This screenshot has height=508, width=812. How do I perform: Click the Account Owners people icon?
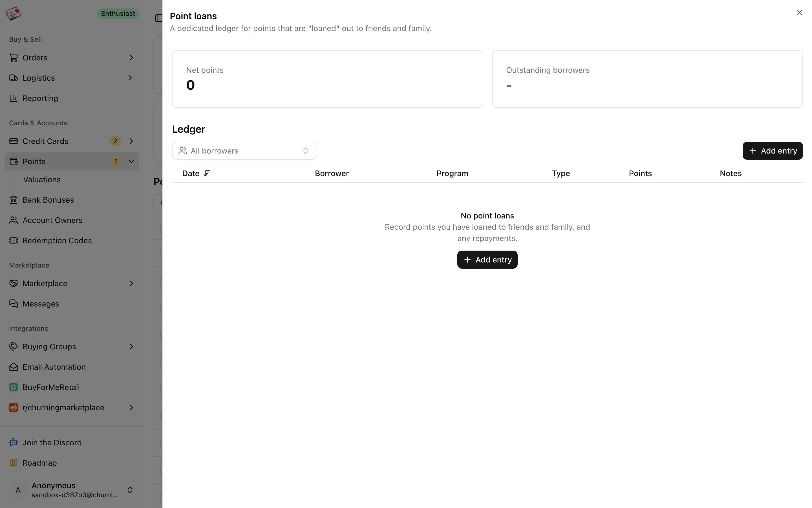14,220
